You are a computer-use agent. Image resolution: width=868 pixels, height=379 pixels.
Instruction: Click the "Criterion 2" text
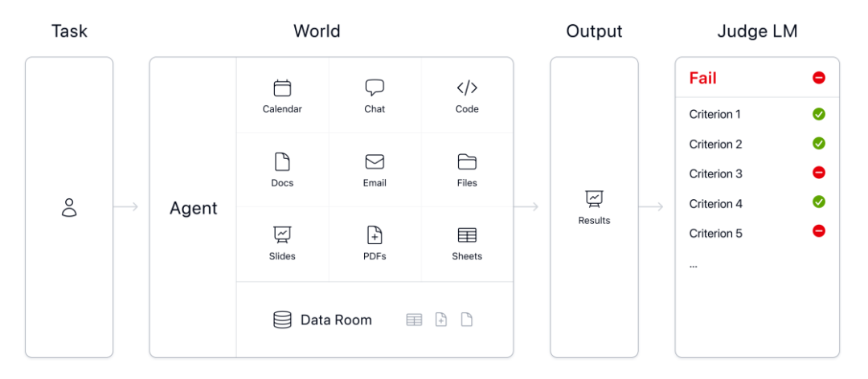(x=715, y=145)
